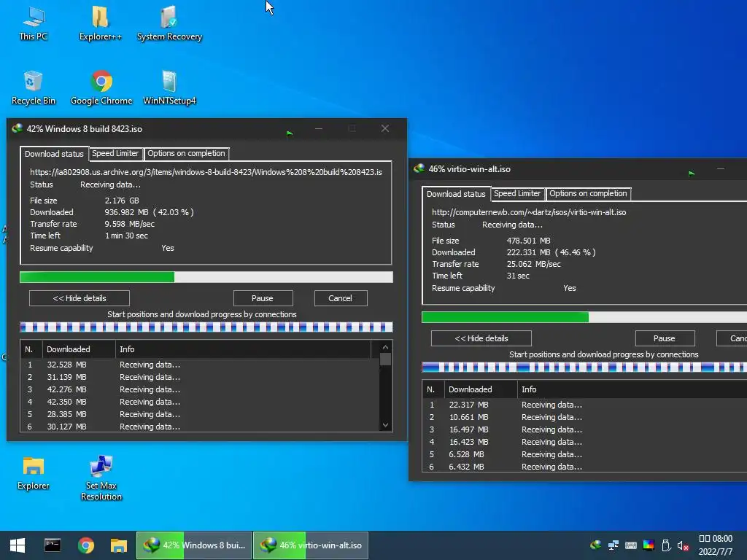747x560 pixels.
Task: Hide details in Windows 8 download window
Action: (80, 298)
